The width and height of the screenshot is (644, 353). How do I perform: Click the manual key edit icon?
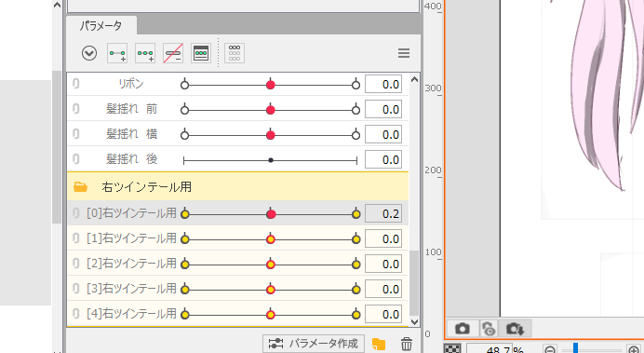(201, 53)
